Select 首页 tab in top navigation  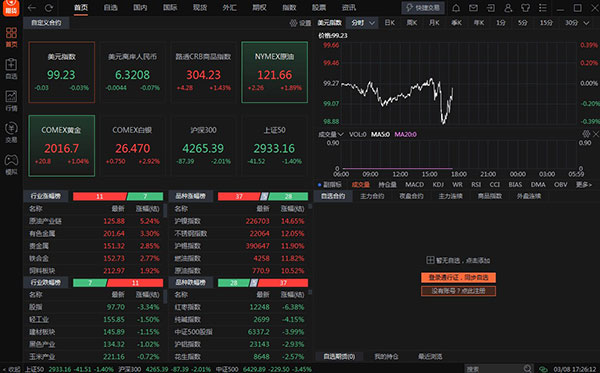(x=81, y=8)
